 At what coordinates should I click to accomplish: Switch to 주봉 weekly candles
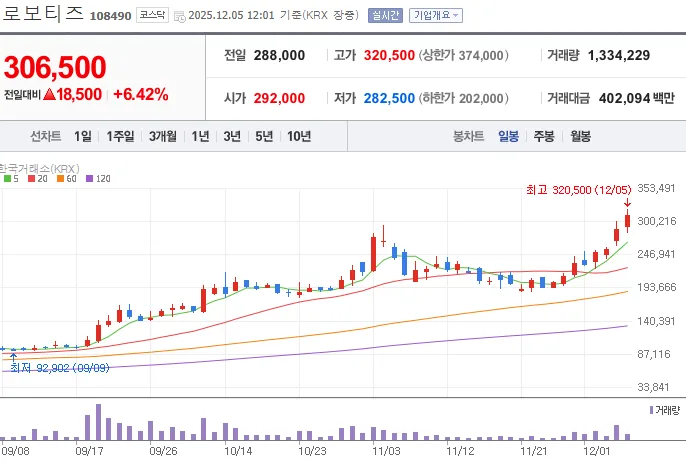click(x=544, y=136)
